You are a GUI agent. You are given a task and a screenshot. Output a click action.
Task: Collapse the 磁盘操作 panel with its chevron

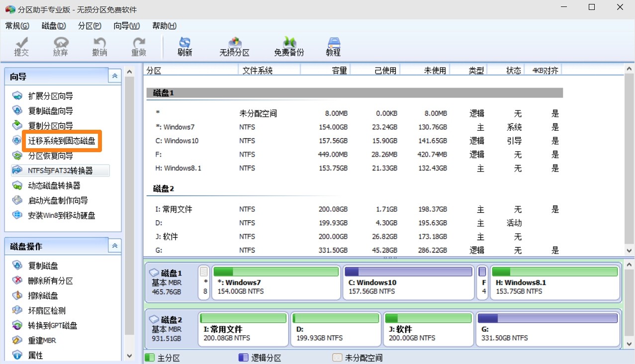coord(115,246)
